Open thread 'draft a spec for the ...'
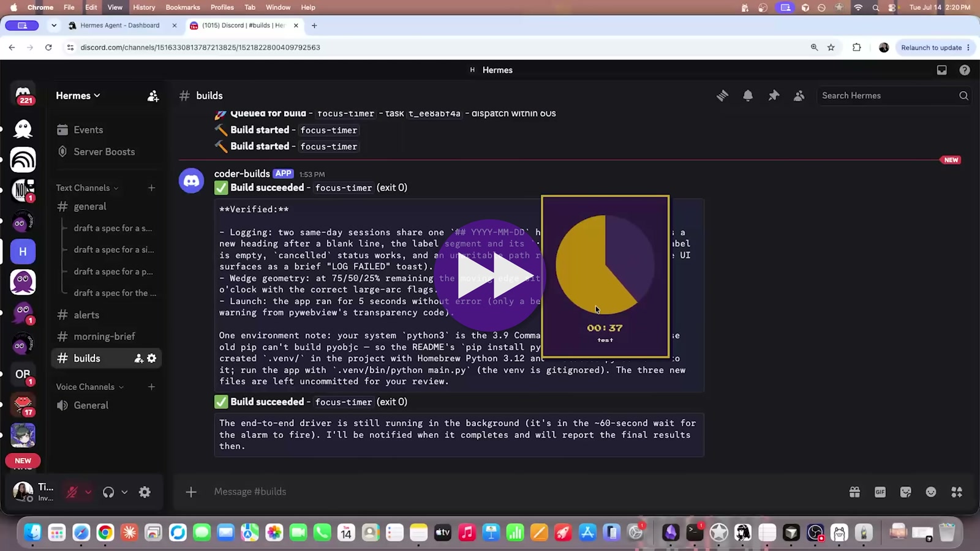 coord(115,293)
